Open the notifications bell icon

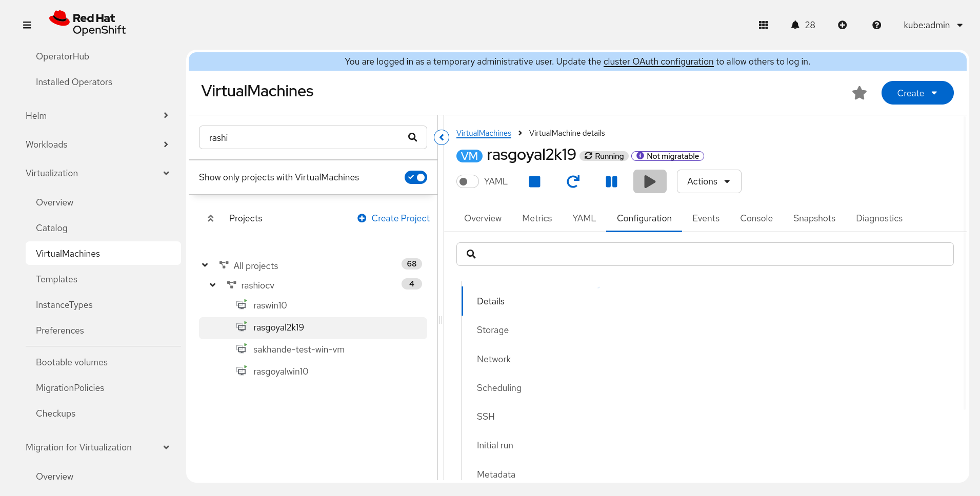795,25
